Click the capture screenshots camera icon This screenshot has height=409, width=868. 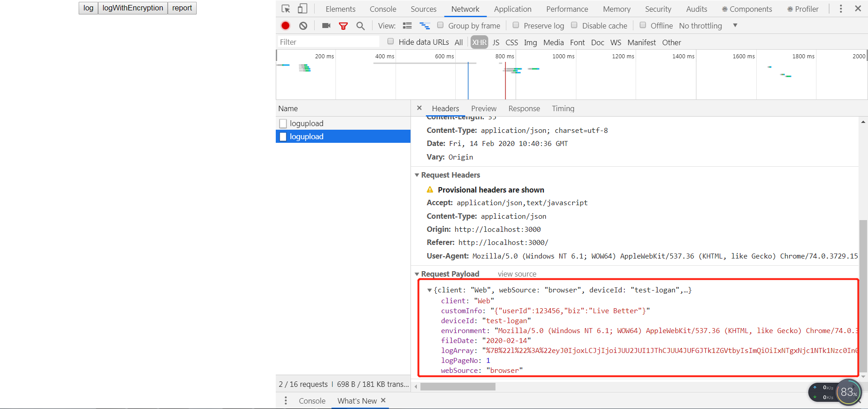tap(326, 26)
